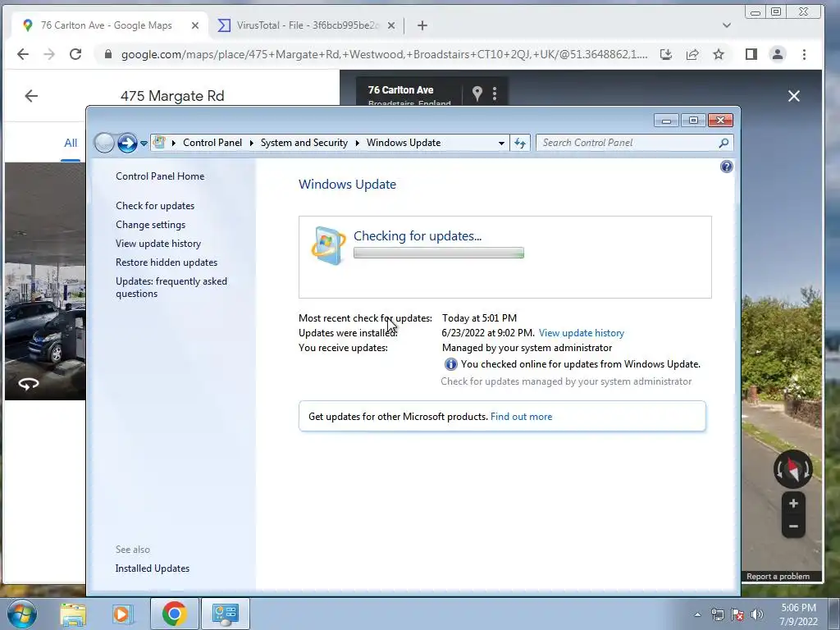Close the Google Maps tab
This screenshot has height=630, width=840.
(195, 25)
